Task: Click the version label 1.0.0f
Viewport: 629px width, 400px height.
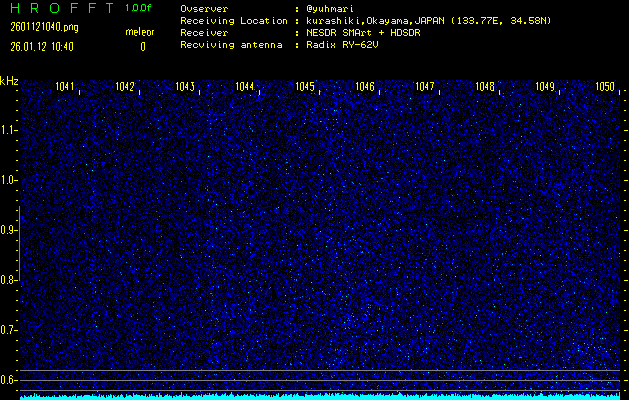Action: coord(138,8)
